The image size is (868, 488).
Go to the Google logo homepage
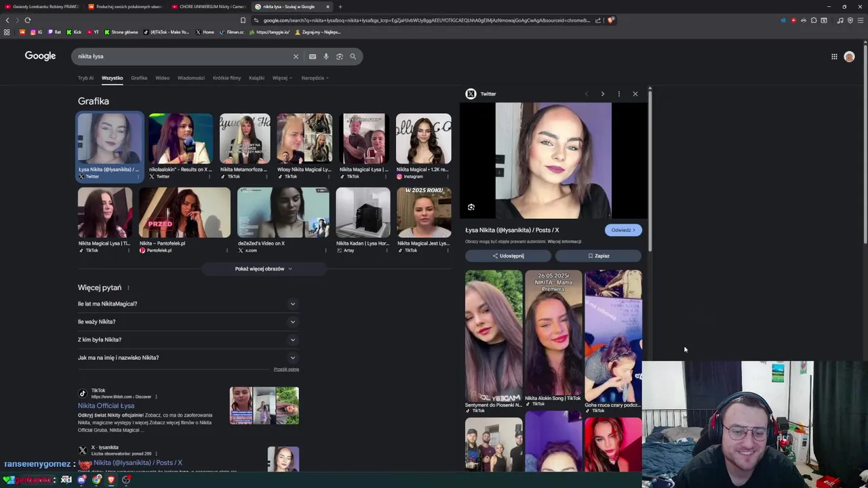pos(40,56)
